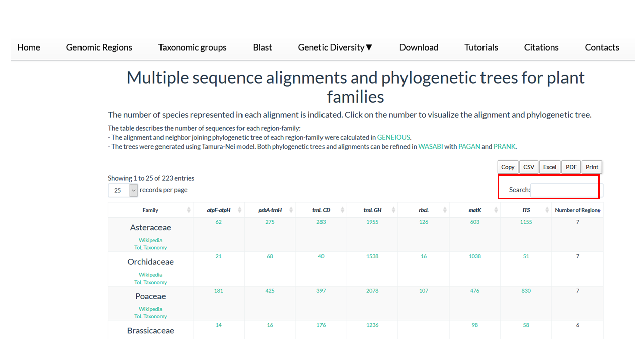644x362 pixels.
Task: Sort table by atpF-atpH column
Action: click(218, 210)
